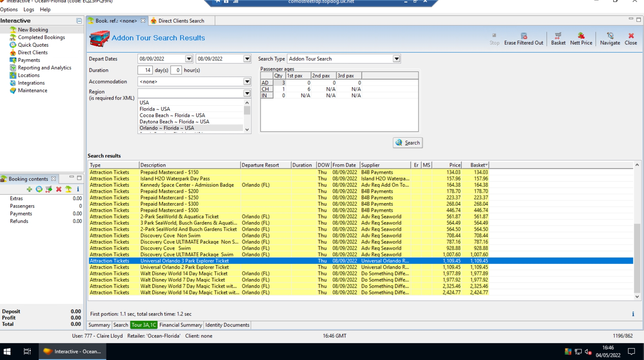Screen dimensions: 644x360
Task: Open the second Depart Dates calendar dropdown
Action: [247, 59]
